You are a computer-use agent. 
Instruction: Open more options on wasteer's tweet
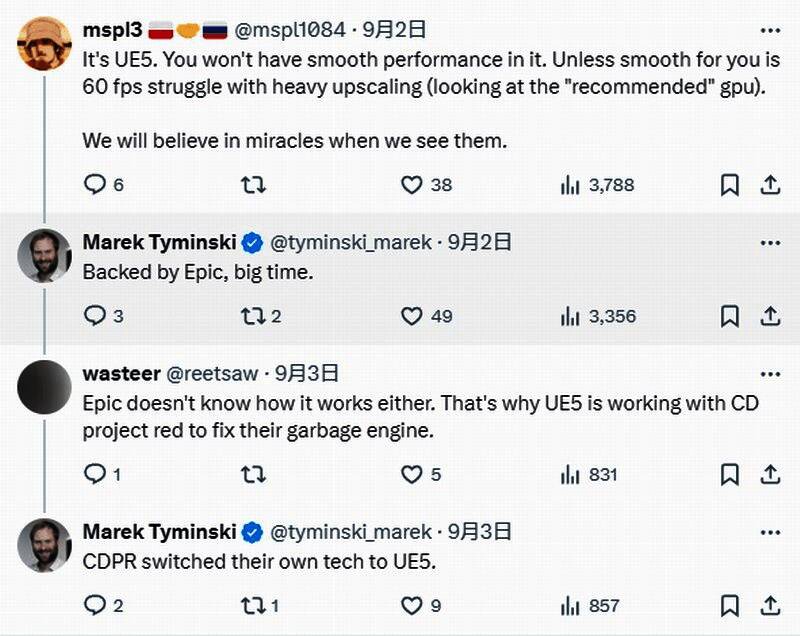(770, 374)
